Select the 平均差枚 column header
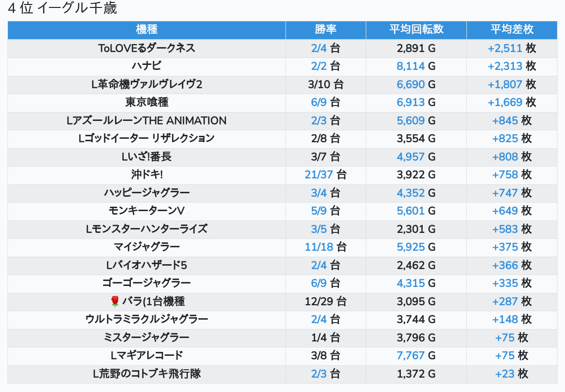The image size is (565, 392). (x=511, y=29)
